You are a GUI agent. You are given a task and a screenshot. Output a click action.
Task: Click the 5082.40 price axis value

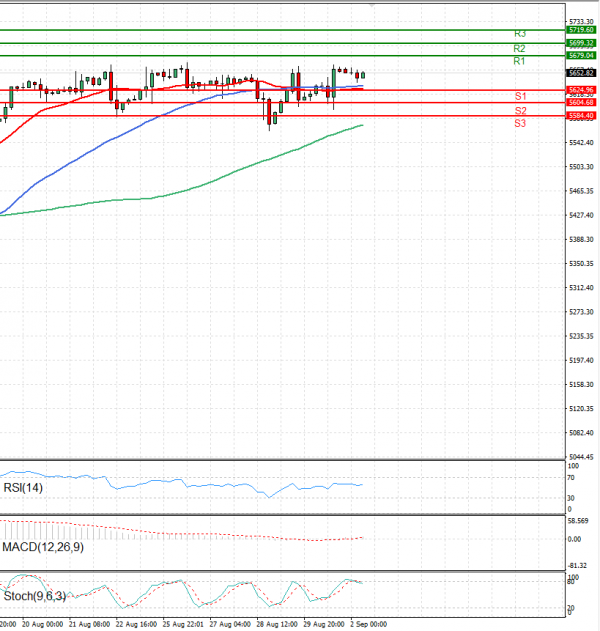581,433
